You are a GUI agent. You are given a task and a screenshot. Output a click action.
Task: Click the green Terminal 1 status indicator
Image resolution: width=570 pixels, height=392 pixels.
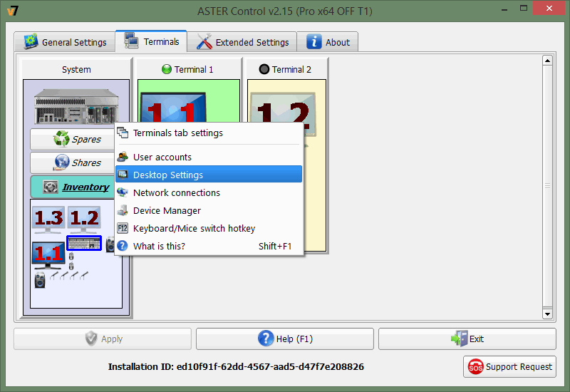click(167, 69)
